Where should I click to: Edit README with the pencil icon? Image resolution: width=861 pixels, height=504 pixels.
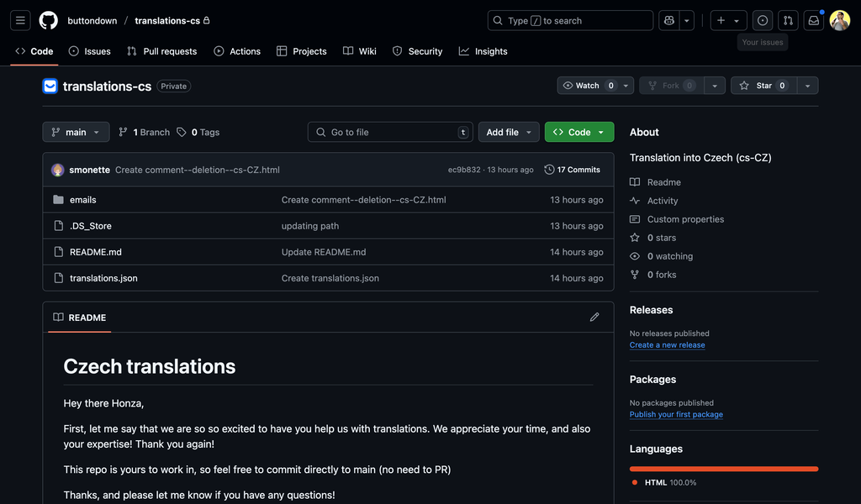click(x=594, y=317)
